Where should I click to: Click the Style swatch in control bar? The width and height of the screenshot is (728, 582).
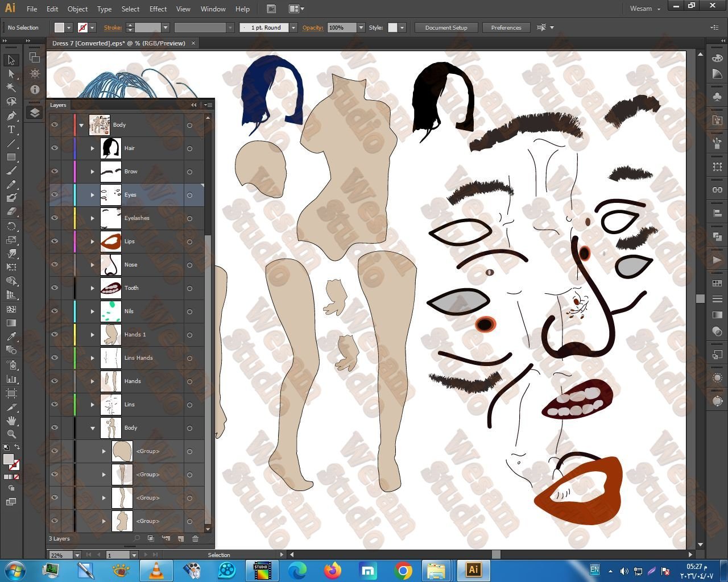[x=392, y=28]
